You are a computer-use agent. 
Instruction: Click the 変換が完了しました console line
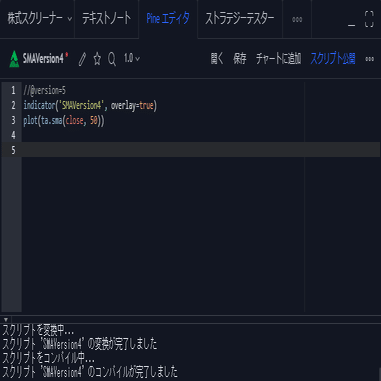tap(79, 344)
